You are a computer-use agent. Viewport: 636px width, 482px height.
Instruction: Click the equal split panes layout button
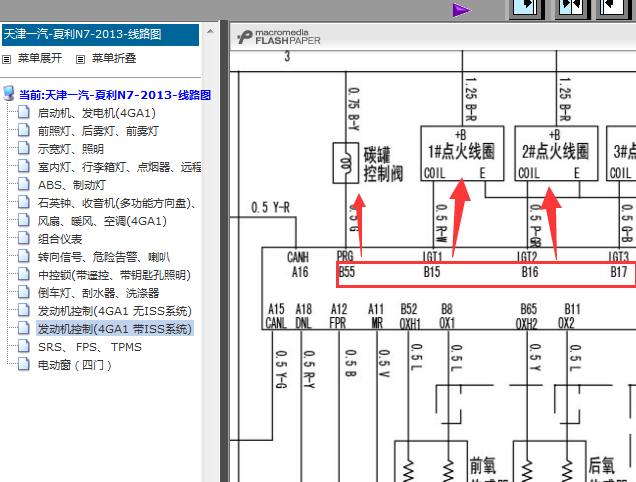(x=570, y=7)
